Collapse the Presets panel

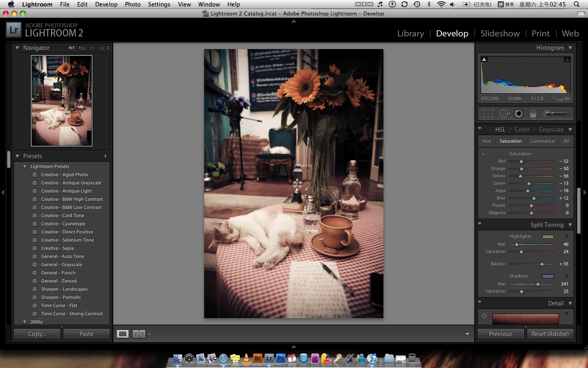tap(17, 156)
